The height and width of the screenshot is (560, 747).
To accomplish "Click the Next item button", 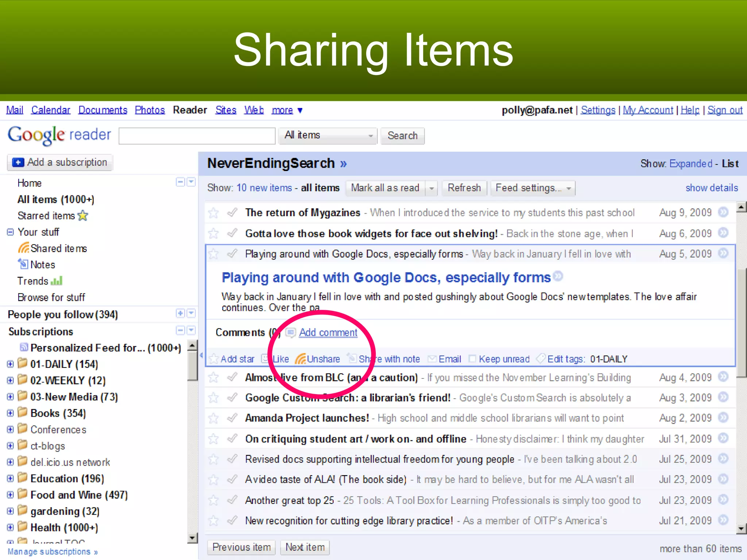I will (305, 547).
